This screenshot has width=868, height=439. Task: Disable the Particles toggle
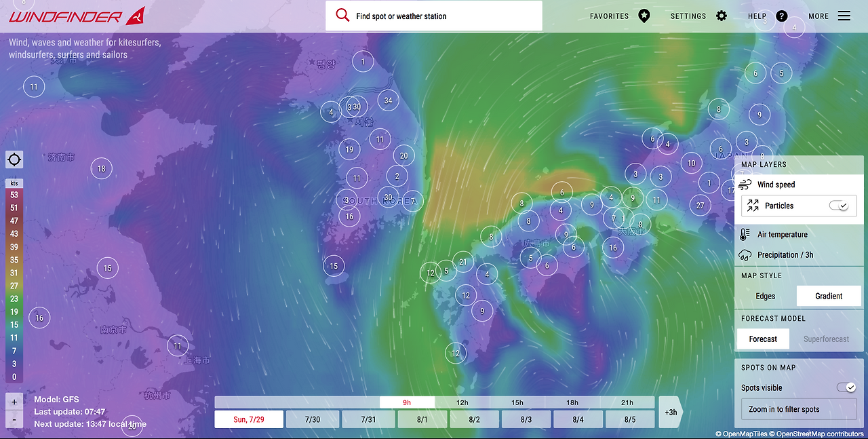pos(840,206)
